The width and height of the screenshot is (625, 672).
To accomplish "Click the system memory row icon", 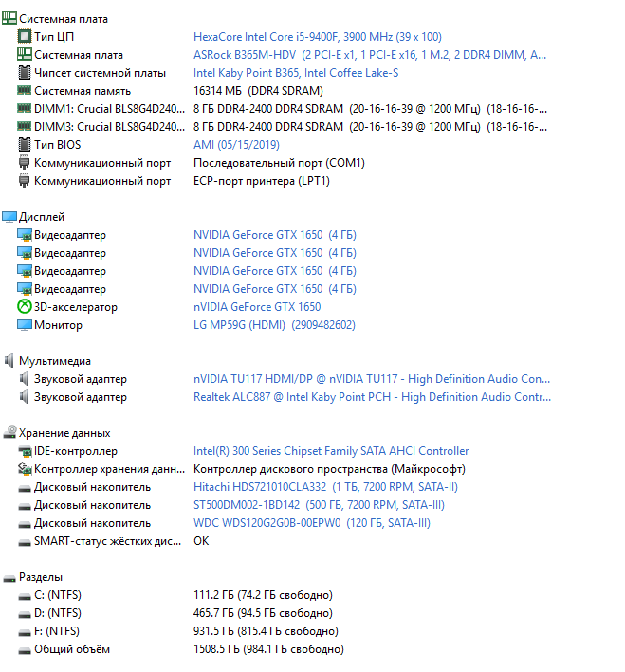I will point(25,90).
